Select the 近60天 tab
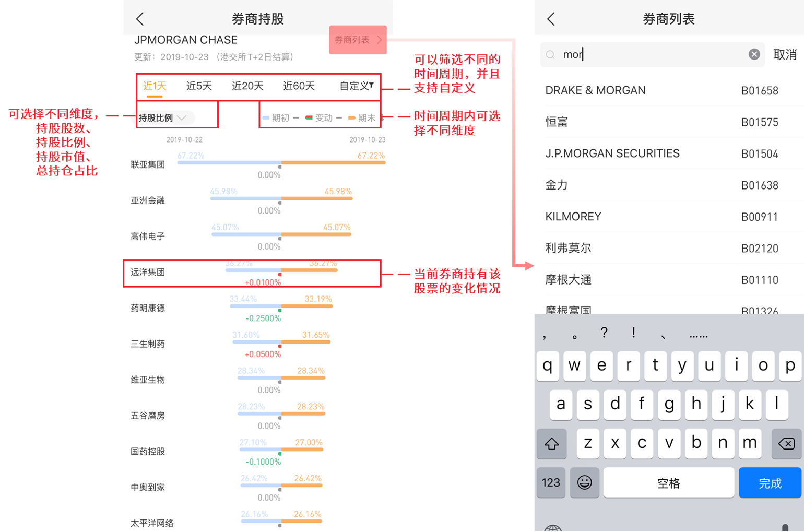This screenshot has height=532, width=804. click(299, 86)
